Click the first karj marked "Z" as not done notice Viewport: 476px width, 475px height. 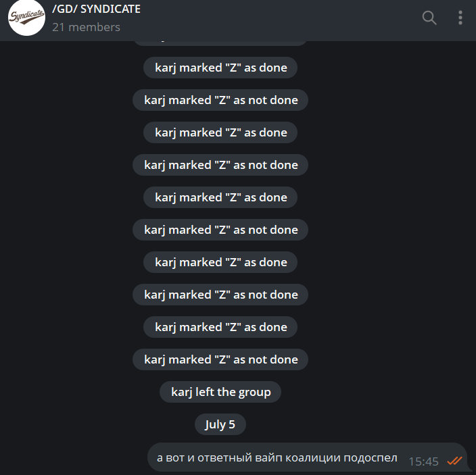(220, 100)
